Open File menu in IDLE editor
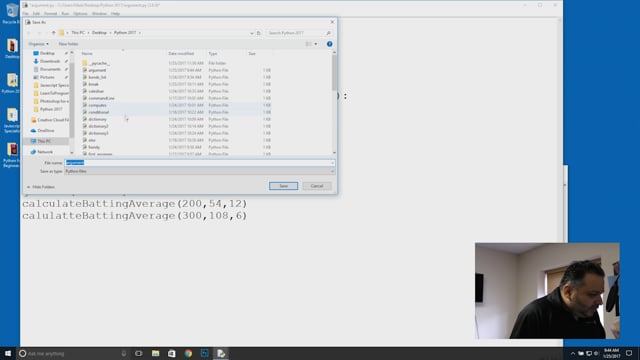This screenshot has width=640, height=360. (x=26, y=13)
